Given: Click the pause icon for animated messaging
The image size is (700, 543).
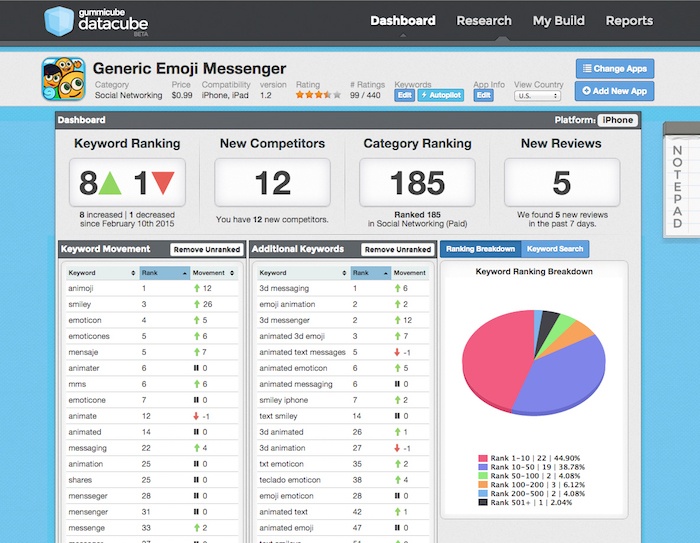Looking at the screenshot, I should pos(397,384).
